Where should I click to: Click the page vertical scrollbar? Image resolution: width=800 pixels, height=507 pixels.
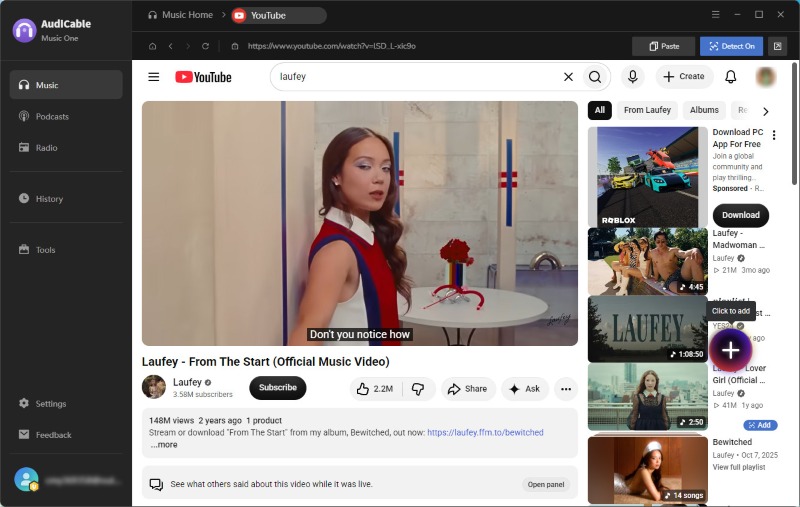click(x=794, y=124)
